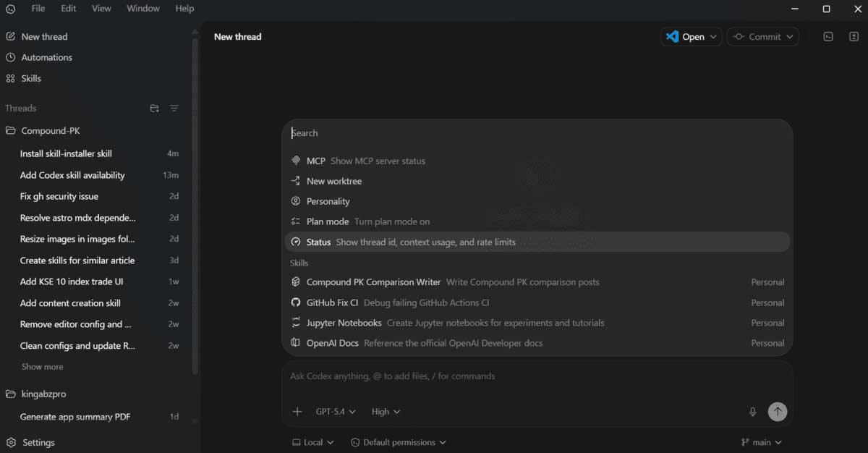Open the High reasoning effort dropdown

(386, 412)
